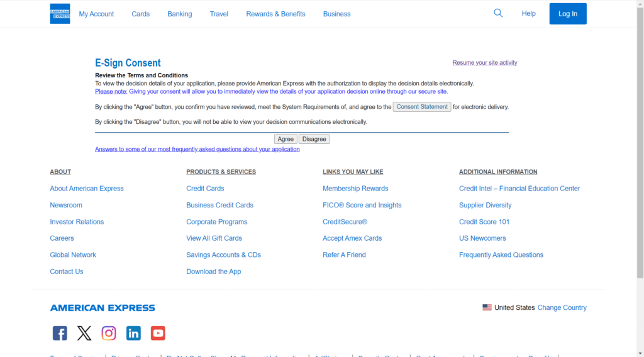644x357 pixels.
Task: Open the LinkedIn social icon
Action: [x=133, y=333]
